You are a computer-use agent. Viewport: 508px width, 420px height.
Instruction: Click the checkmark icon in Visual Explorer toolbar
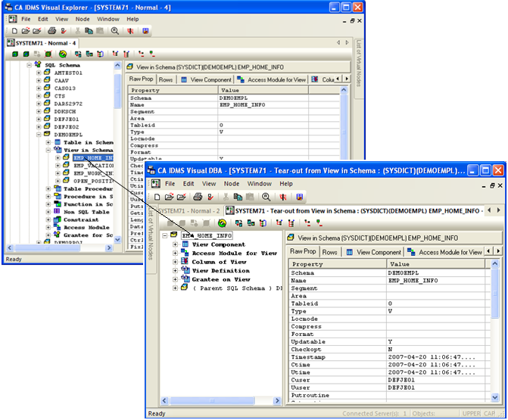[64, 31]
